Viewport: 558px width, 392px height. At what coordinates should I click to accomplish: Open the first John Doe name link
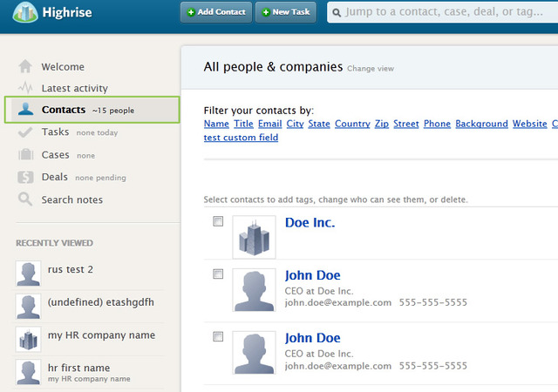[312, 275]
